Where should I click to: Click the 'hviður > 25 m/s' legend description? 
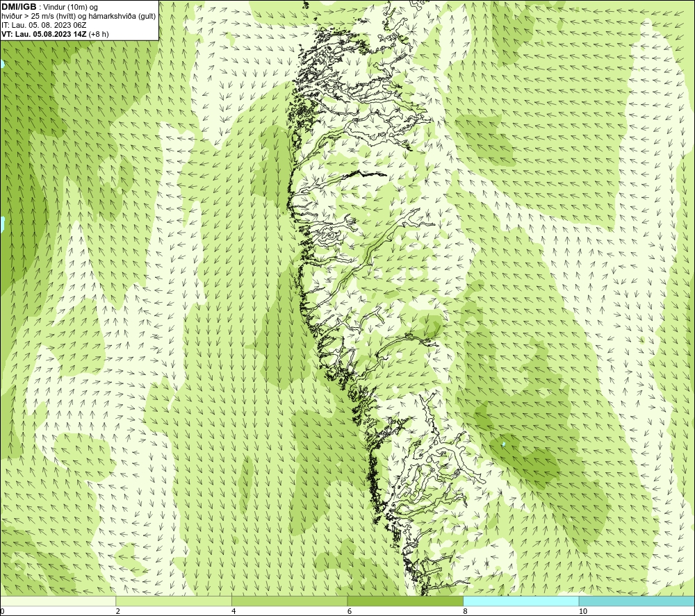[79, 17]
